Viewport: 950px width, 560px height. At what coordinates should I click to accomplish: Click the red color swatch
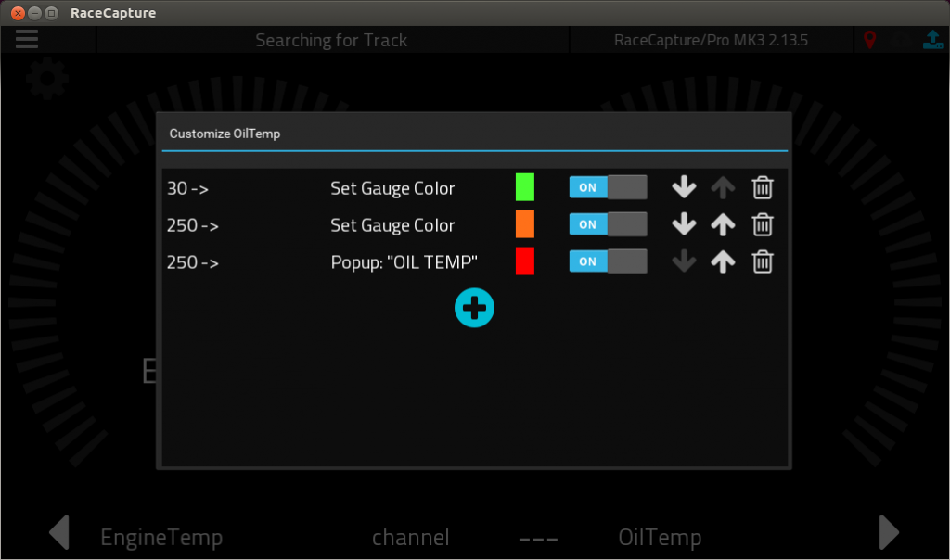[x=525, y=261]
